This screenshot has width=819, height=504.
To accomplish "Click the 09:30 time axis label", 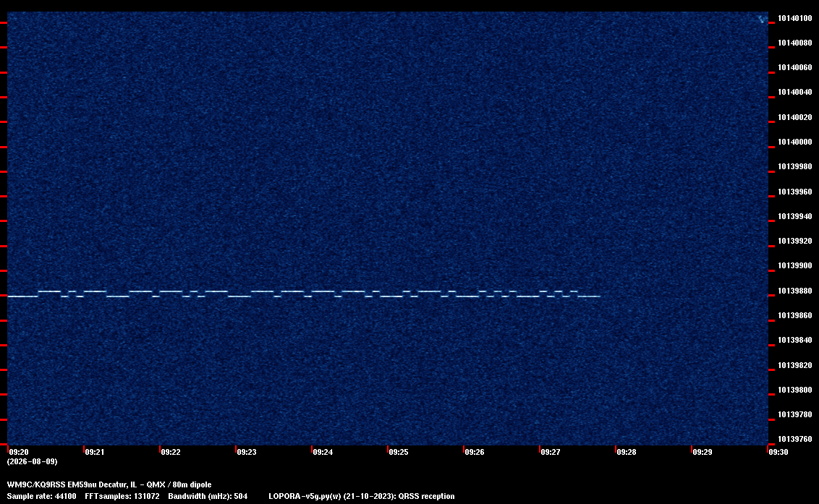I will pos(778,452).
